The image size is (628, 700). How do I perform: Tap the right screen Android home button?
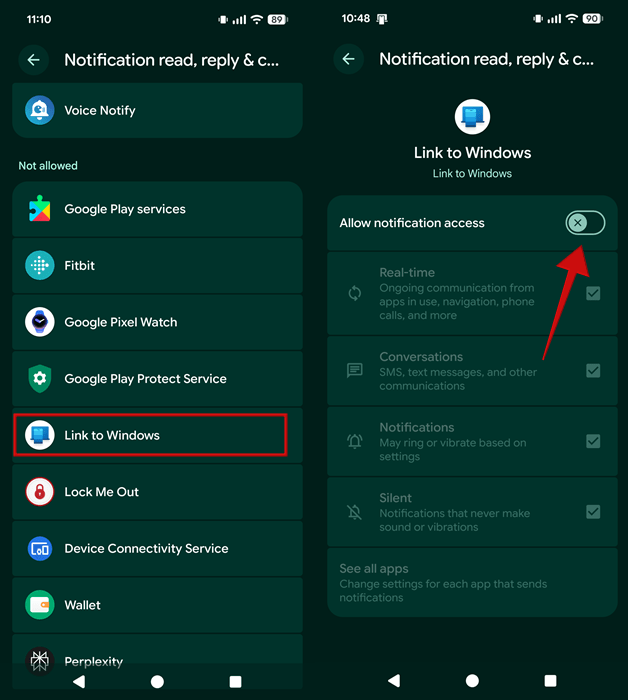pyautogui.click(x=472, y=680)
